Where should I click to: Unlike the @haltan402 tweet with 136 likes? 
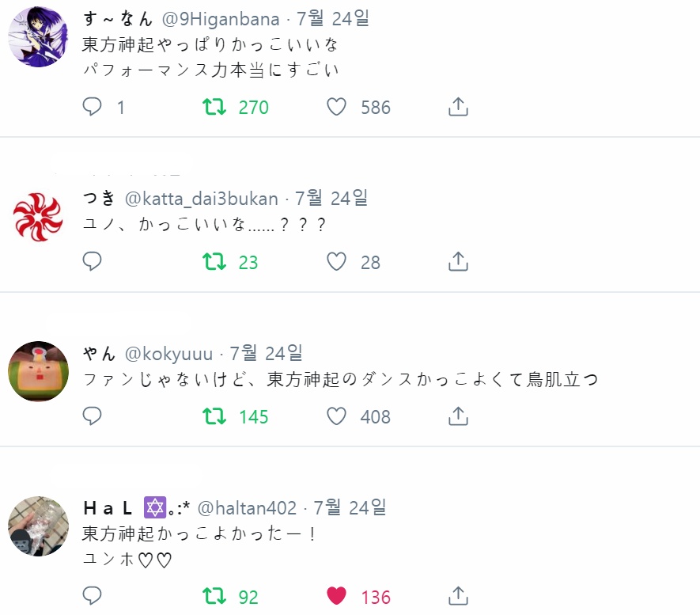(337, 596)
